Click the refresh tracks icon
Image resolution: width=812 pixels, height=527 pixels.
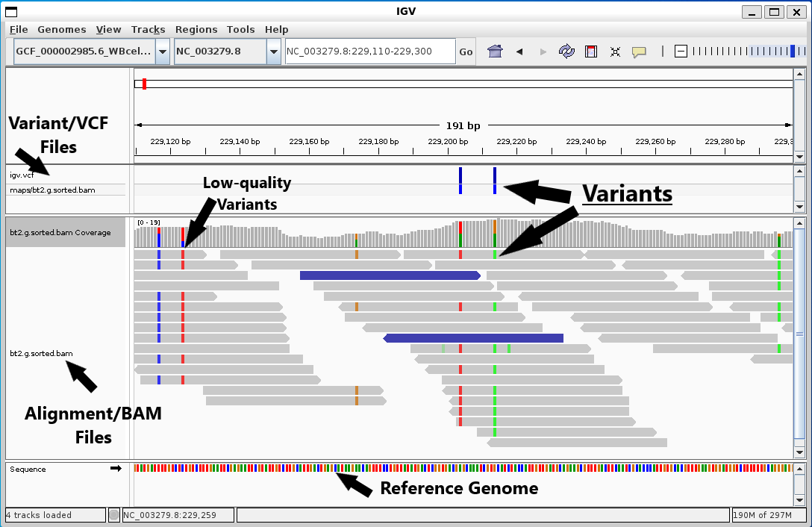pos(566,51)
